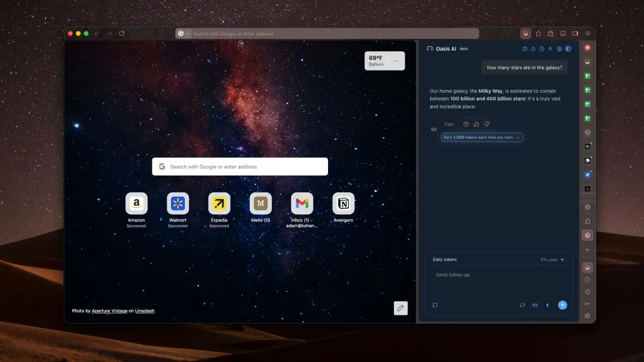Open the Google search engine dropdown in address bar
The height and width of the screenshot is (362, 644).
coord(183,34)
